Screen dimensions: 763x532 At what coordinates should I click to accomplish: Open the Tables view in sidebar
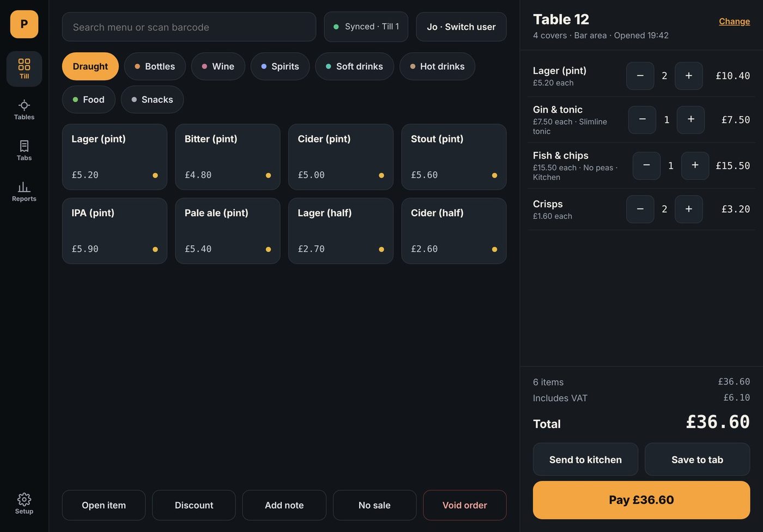pyautogui.click(x=24, y=109)
